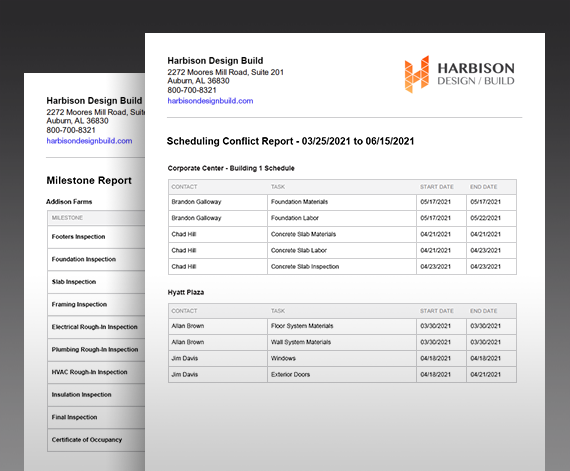This screenshot has width=570, height=471.
Task: Click end date 04/21/2021 for Exterior Doors
Action: coord(485,374)
